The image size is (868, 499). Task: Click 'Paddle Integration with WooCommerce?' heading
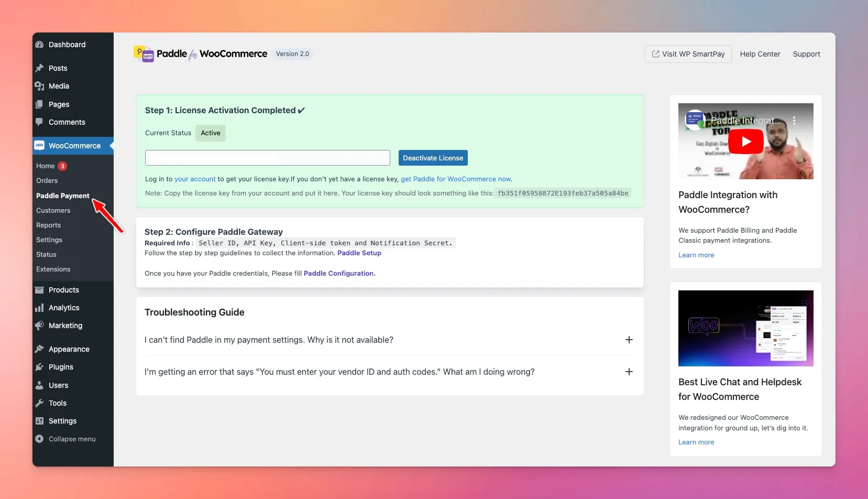click(x=728, y=202)
